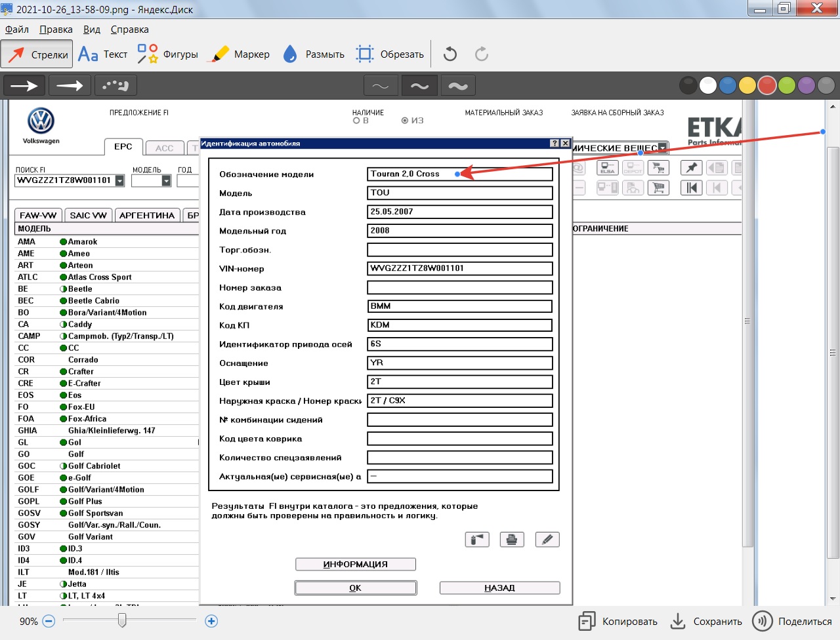Viewport: 840px width, 640px height.
Task: Click the Обозначение модели field with Touran 2,0 Cross
Action: point(459,174)
